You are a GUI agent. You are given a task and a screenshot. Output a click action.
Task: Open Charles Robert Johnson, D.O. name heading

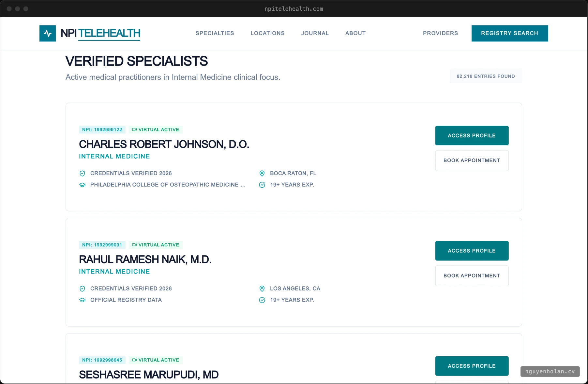(x=164, y=144)
